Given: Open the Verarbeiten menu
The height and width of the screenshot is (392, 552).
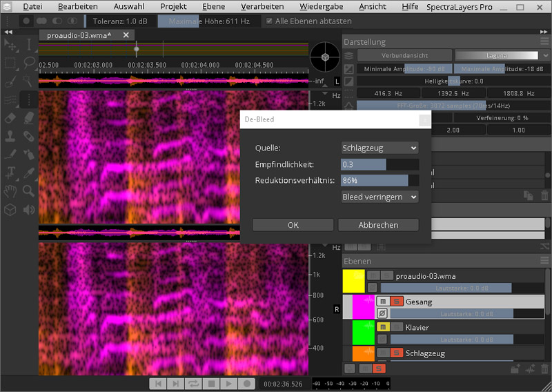Looking at the screenshot, I should pos(262,6).
